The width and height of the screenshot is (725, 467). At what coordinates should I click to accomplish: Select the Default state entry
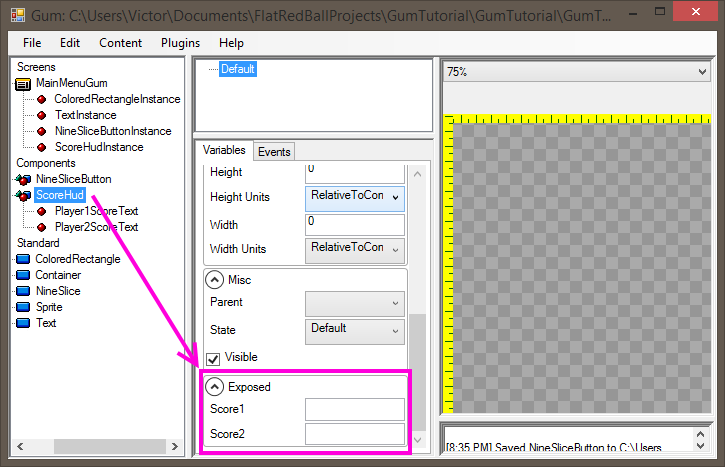click(238, 69)
